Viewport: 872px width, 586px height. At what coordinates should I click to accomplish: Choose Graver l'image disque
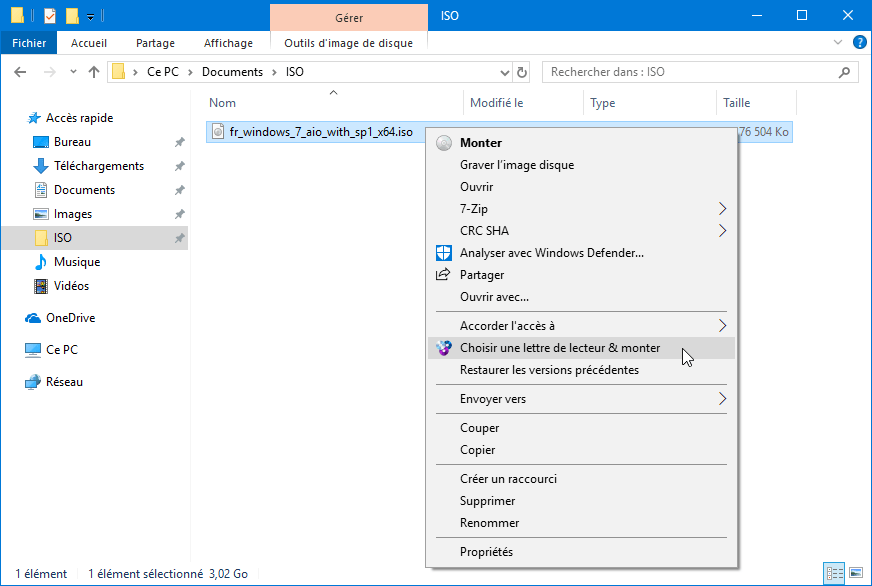pyautogui.click(x=517, y=165)
